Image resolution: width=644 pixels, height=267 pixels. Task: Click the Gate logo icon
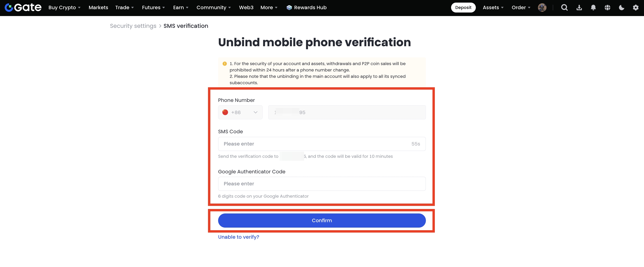[x=9, y=8]
